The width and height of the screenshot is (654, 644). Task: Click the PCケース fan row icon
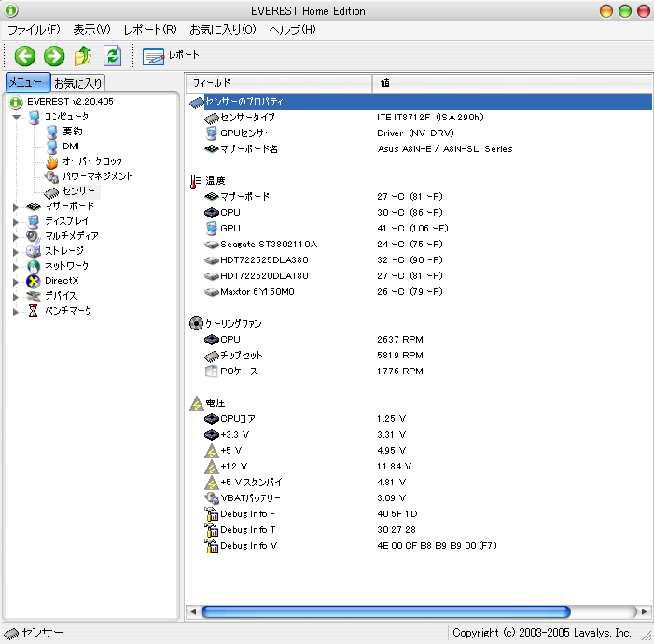212,371
